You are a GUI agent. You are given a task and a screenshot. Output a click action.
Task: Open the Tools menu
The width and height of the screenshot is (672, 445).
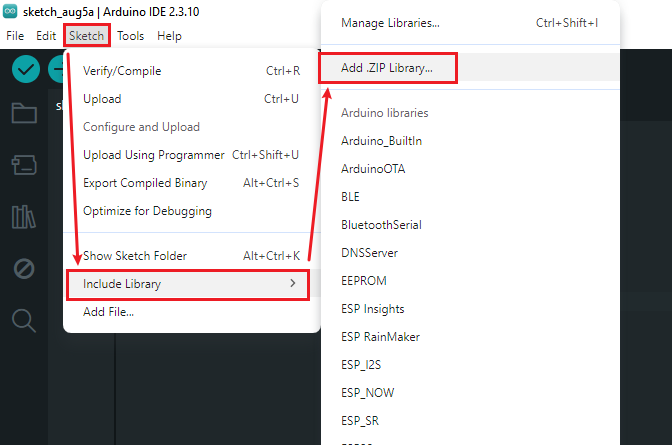click(131, 36)
